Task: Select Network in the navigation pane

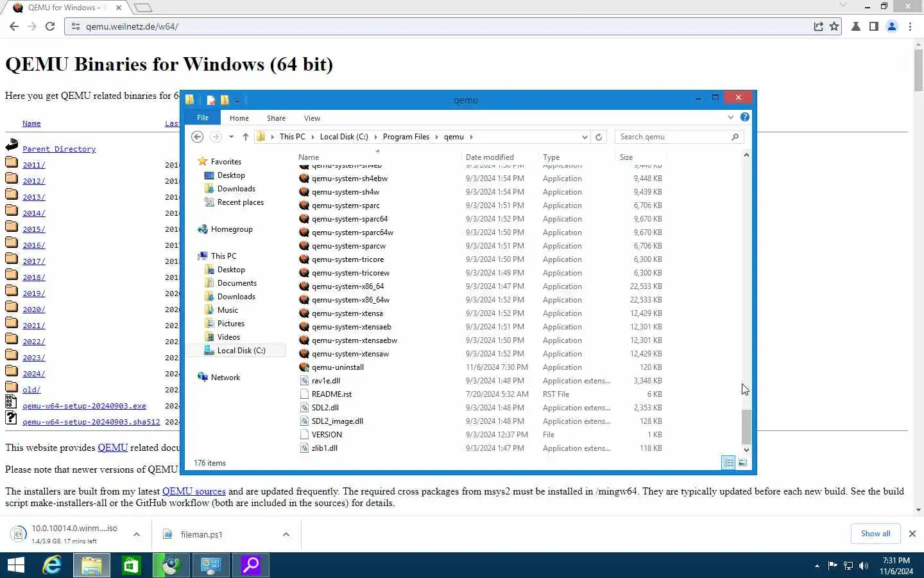Action: (x=225, y=378)
